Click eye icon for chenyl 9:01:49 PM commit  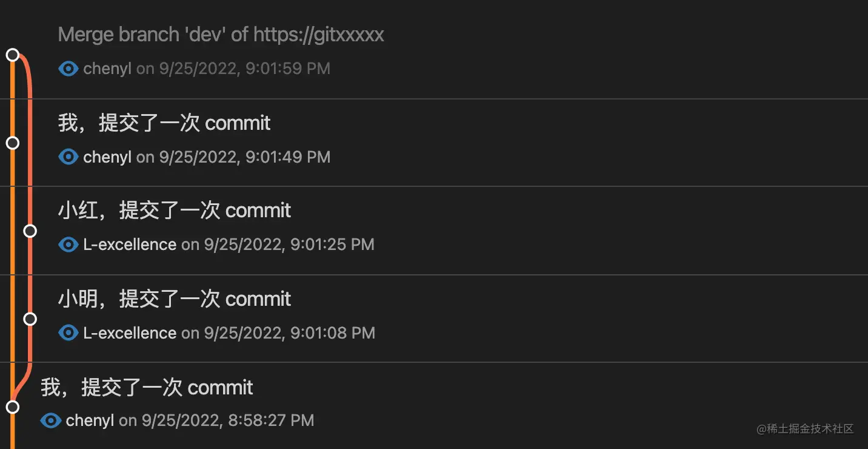[68, 157]
